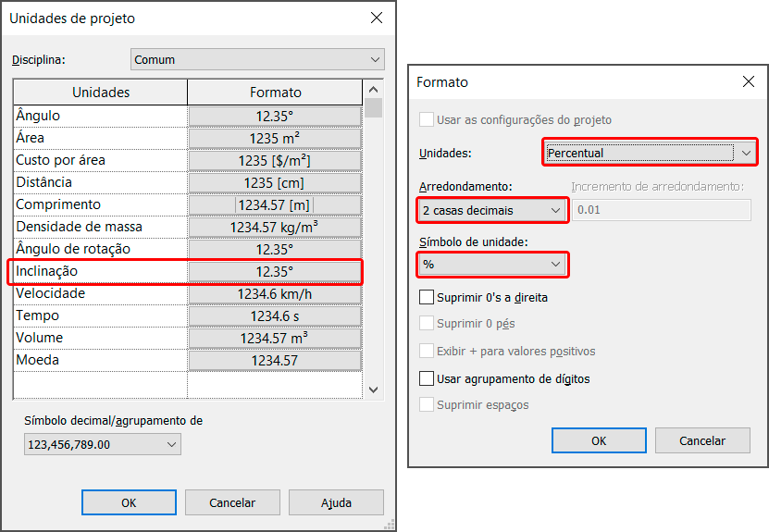Viewport: 769px width, 532px height.
Task: Edit the Comprimento format value
Action: pos(275,204)
